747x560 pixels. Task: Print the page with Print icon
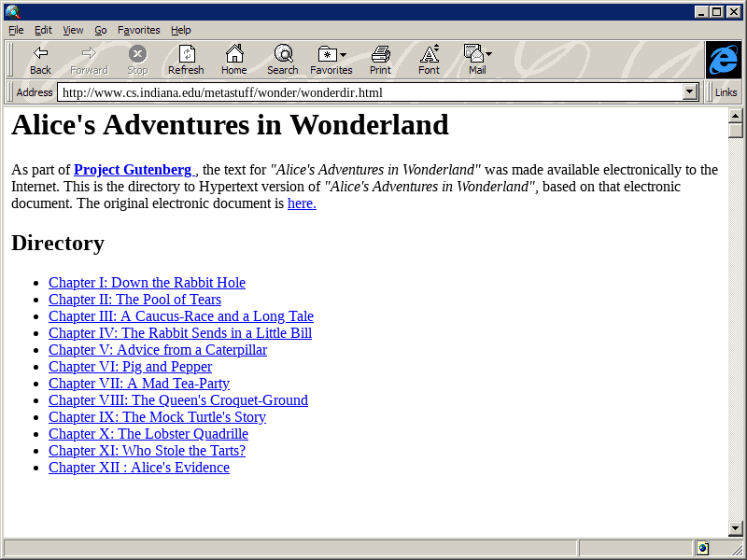point(380,60)
